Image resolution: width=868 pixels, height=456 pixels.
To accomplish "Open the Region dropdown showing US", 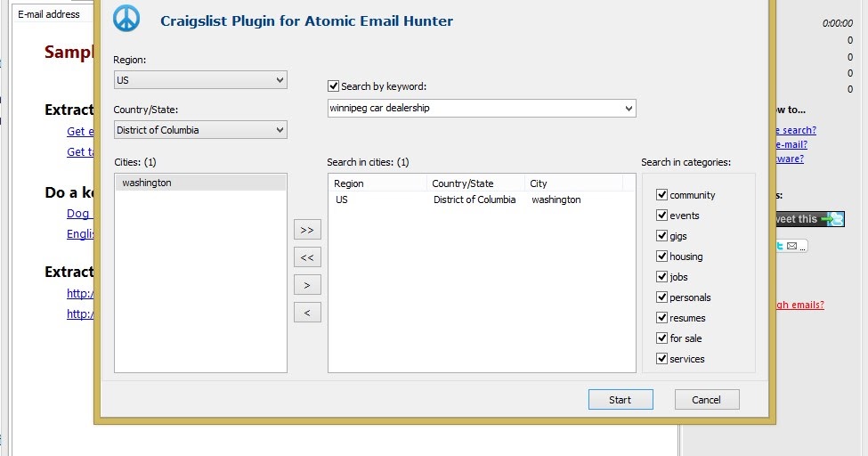I will [200, 80].
